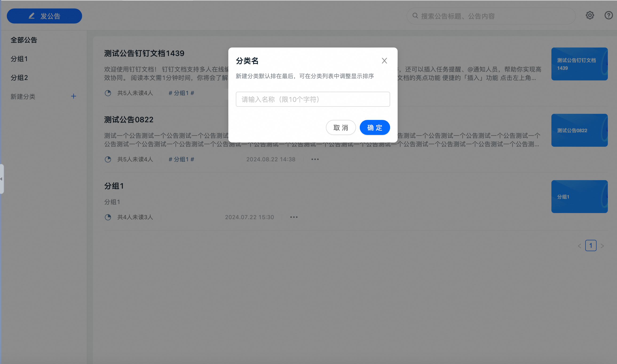Select 分组1 category in sidebar

pos(19,59)
